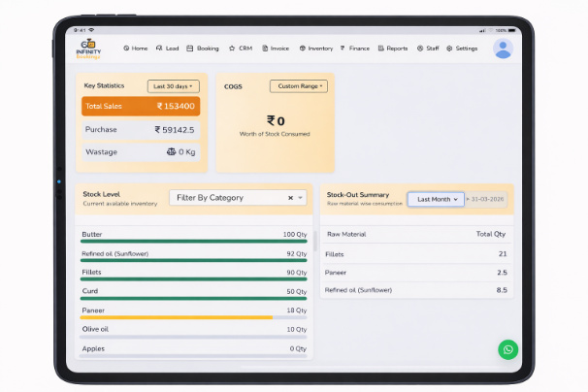Click the Paneer yellow stock bar
The height and width of the screenshot is (392, 588).
click(x=177, y=317)
